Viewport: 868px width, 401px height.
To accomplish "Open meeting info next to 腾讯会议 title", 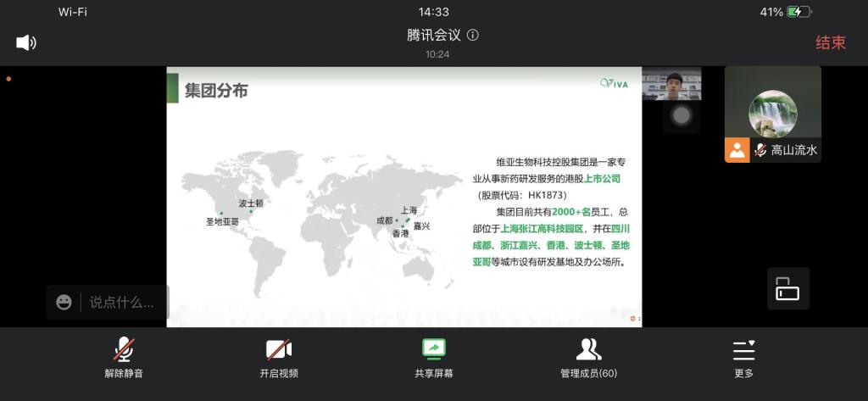I will coord(473,36).
